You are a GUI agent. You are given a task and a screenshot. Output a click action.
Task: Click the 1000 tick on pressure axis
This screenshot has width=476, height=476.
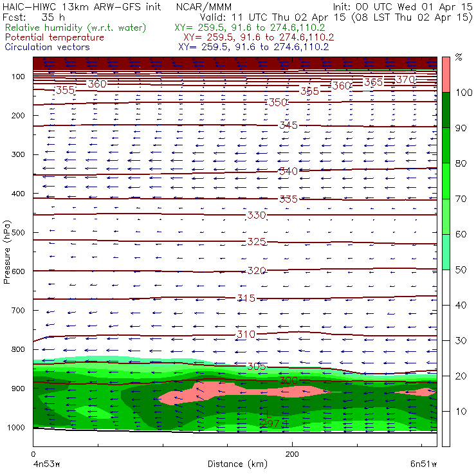[16, 428]
